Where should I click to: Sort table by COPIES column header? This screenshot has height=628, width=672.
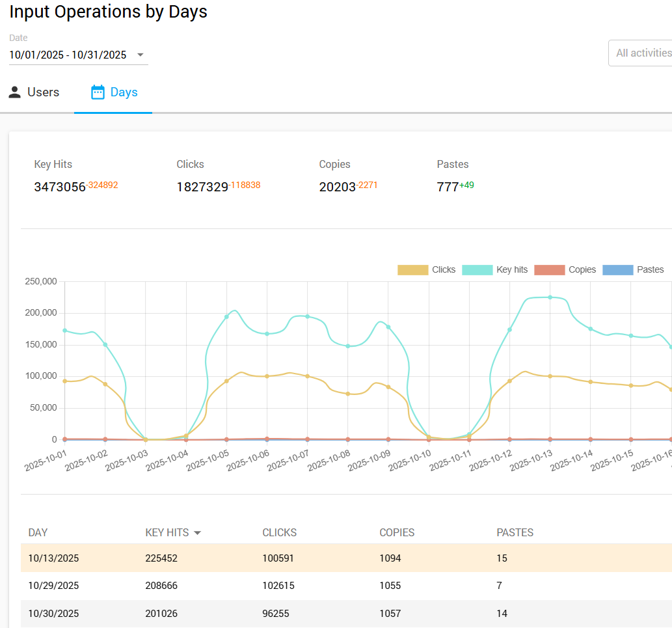coord(397,532)
